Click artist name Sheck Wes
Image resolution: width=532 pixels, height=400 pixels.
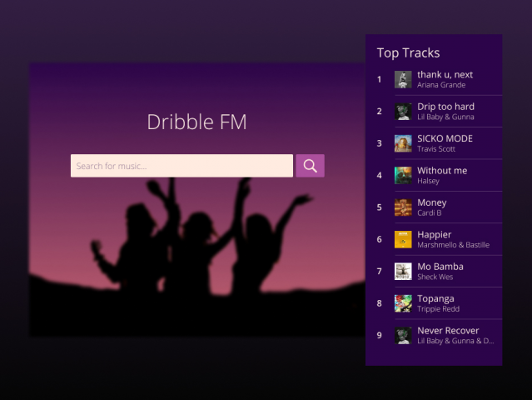[435, 277]
